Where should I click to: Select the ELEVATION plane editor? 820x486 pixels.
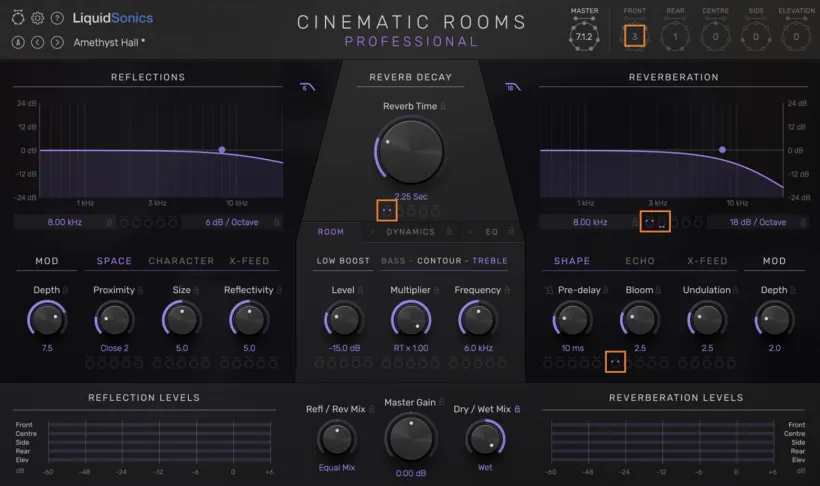796,37
